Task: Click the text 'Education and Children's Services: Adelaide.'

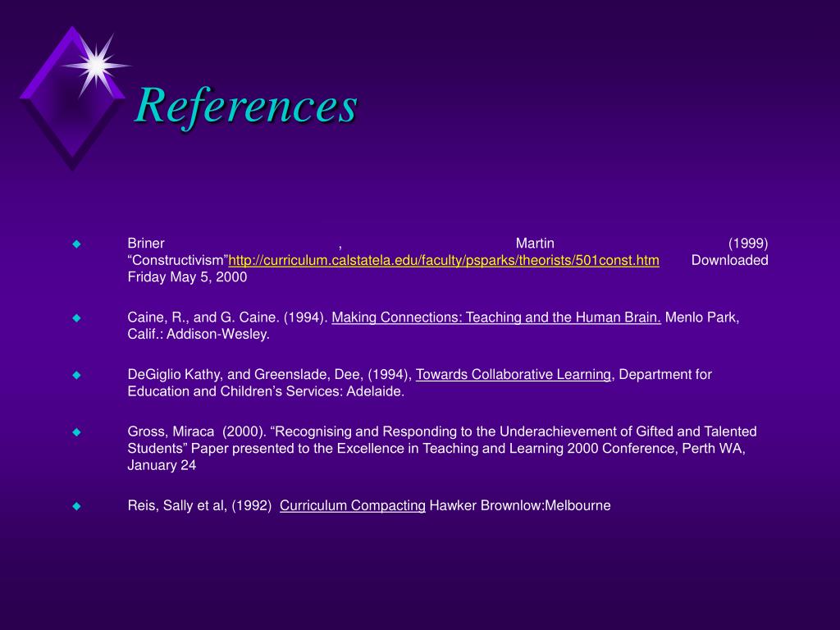Action: coord(266,391)
